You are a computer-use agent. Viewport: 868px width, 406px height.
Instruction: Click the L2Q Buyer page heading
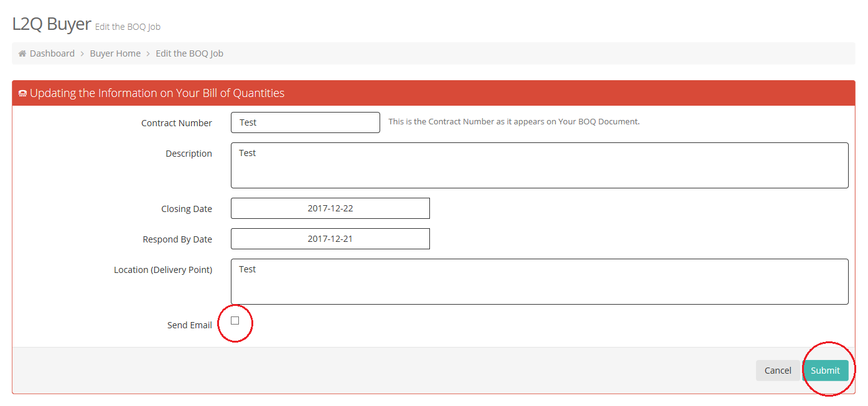pyautogui.click(x=52, y=24)
